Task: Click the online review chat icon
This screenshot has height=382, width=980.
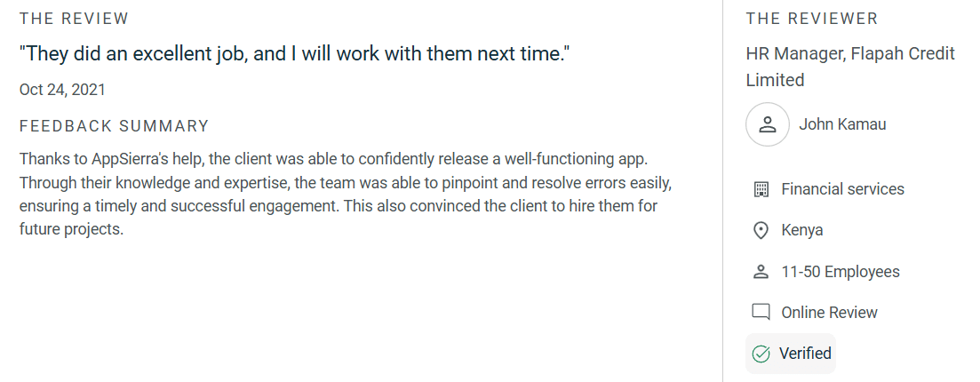Action: pos(761,313)
